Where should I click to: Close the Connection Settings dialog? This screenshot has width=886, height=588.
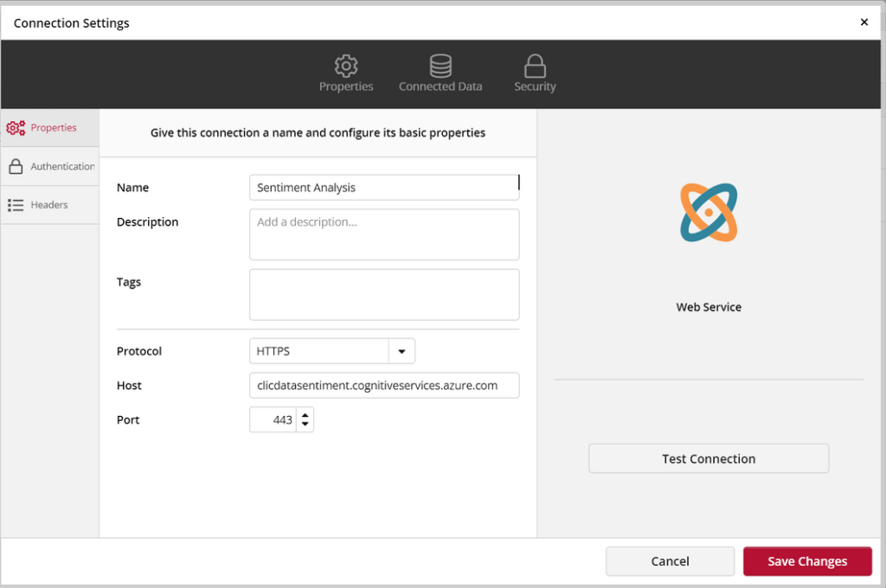click(864, 22)
